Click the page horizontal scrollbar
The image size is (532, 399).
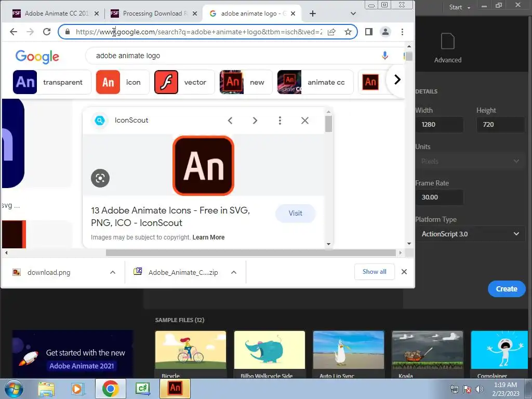click(x=251, y=253)
